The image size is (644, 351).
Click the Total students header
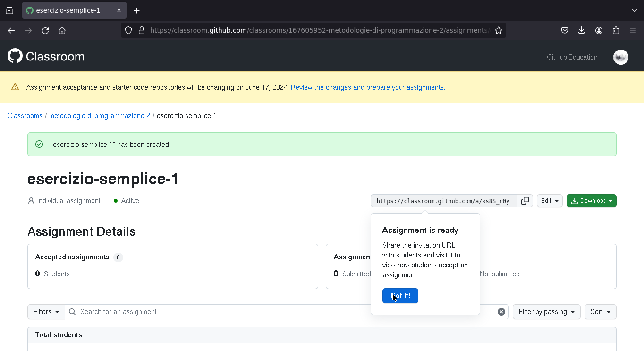point(59,335)
